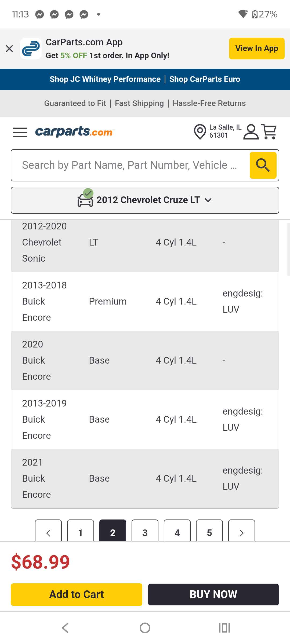Select page 5 of fitment table

209,530
